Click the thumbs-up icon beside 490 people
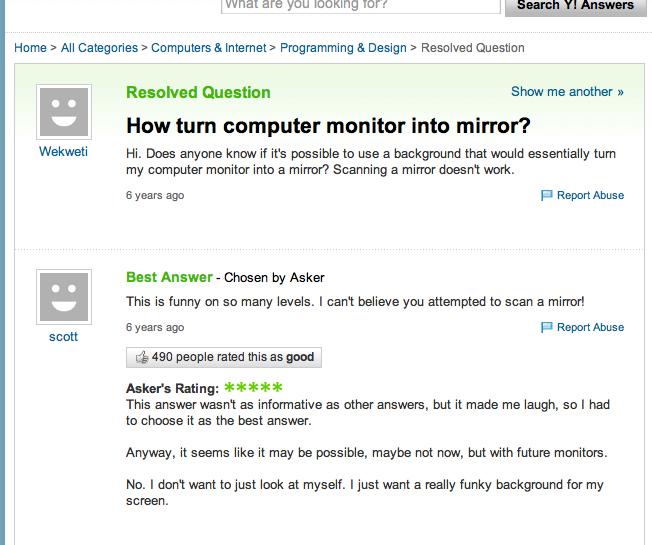The height and width of the screenshot is (545, 652). click(x=141, y=357)
